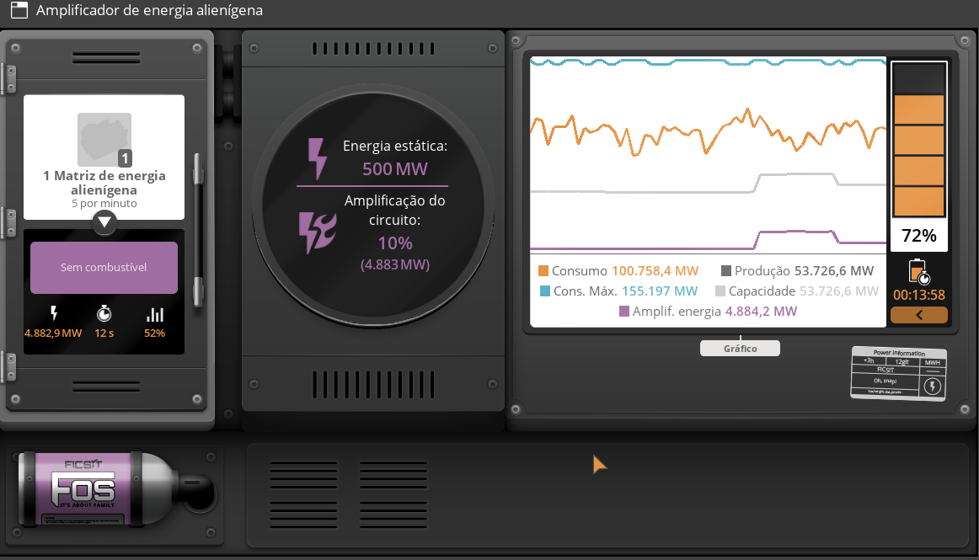Toggle the Capacidade legend entry
The width and height of the screenshot is (979, 560).
tap(797, 291)
